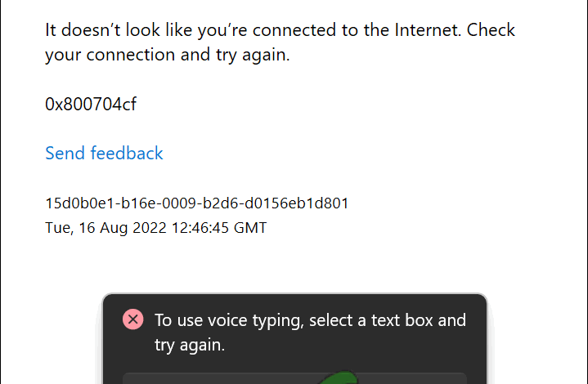588x384 pixels.
Task: Click the Send feedback link
Action: point(104,154)
